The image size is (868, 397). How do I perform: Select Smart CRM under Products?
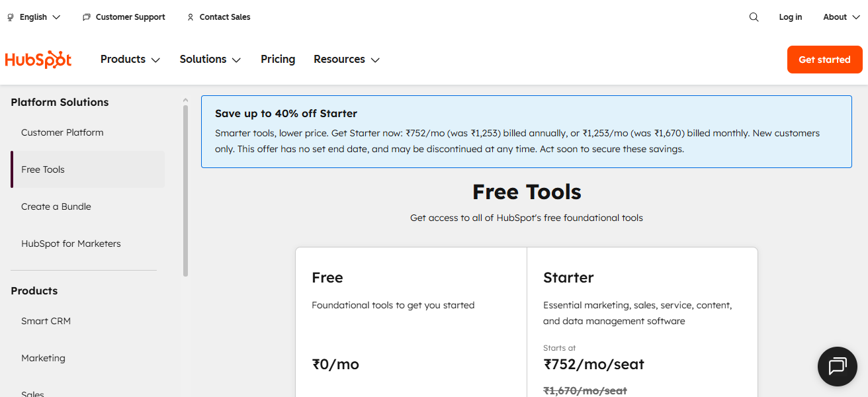[x=46, y=320]
